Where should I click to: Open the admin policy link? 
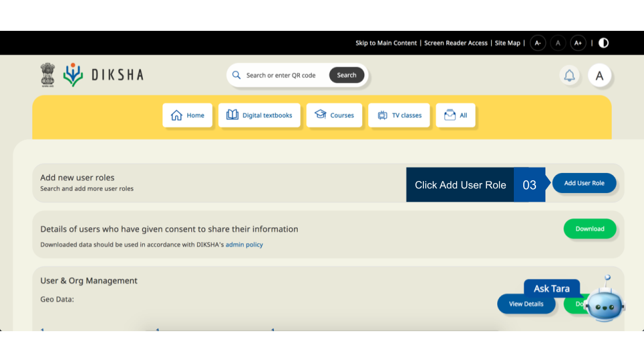coord(244,245)
